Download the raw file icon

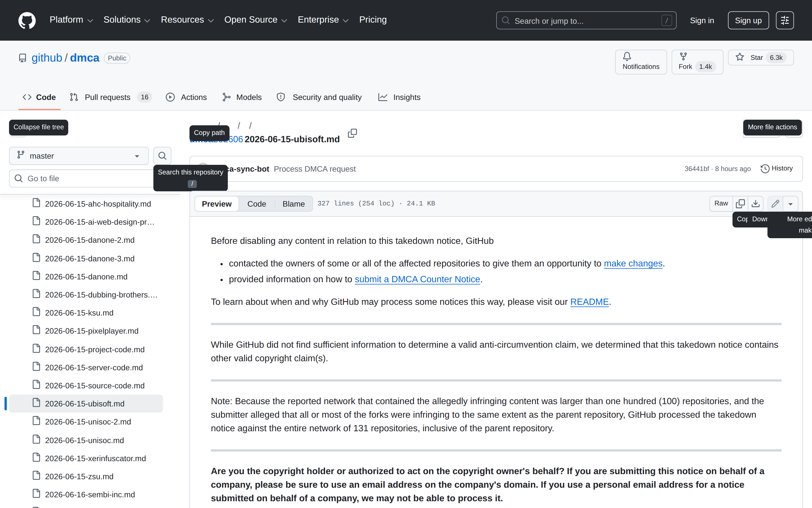[756, 203]
